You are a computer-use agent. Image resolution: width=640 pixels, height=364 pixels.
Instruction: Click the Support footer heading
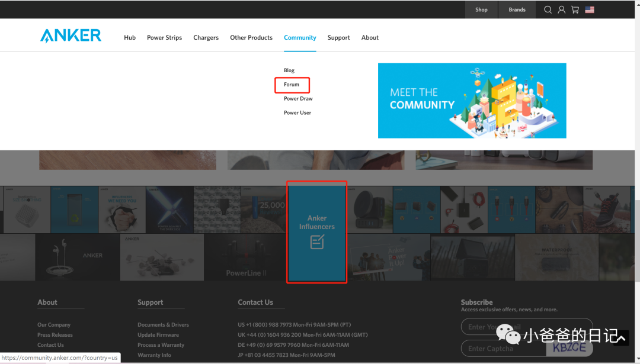150,302
